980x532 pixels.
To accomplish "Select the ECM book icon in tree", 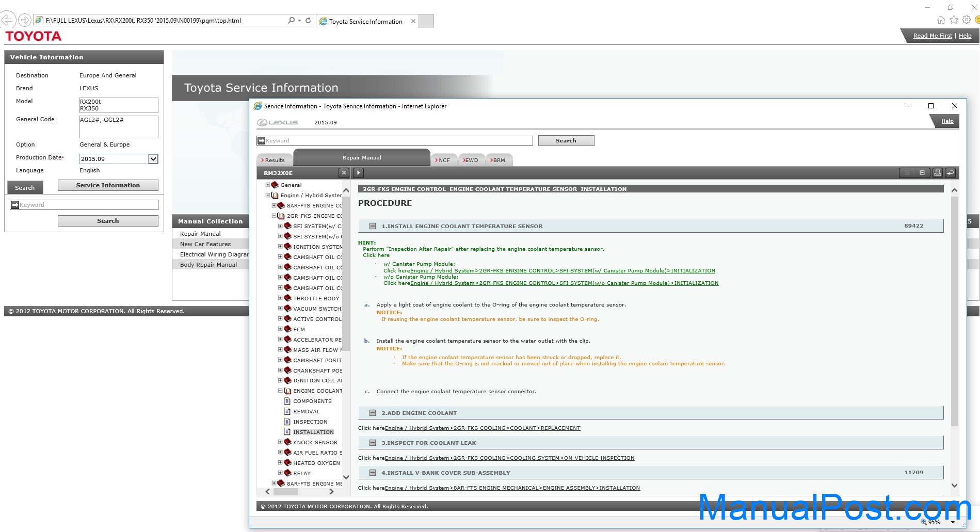I will coord(288,329).
